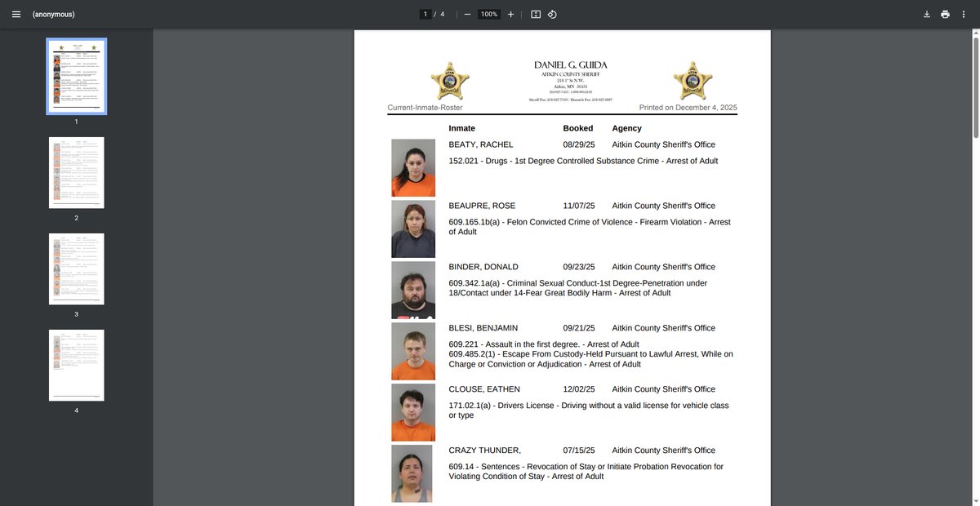Open page 1 thumbnail in sidebar
This screenshot has width=980, height=506.
[x=76, y=76]
